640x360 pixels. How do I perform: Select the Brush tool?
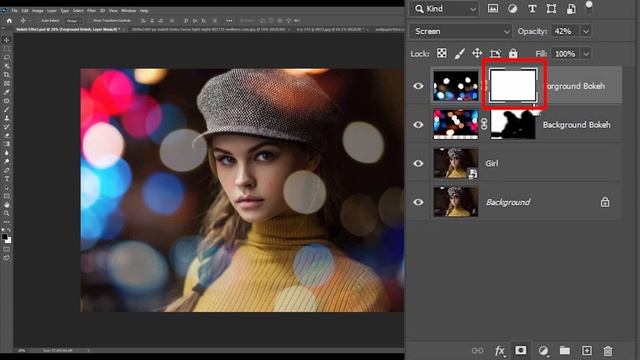[x=7, y=110]
